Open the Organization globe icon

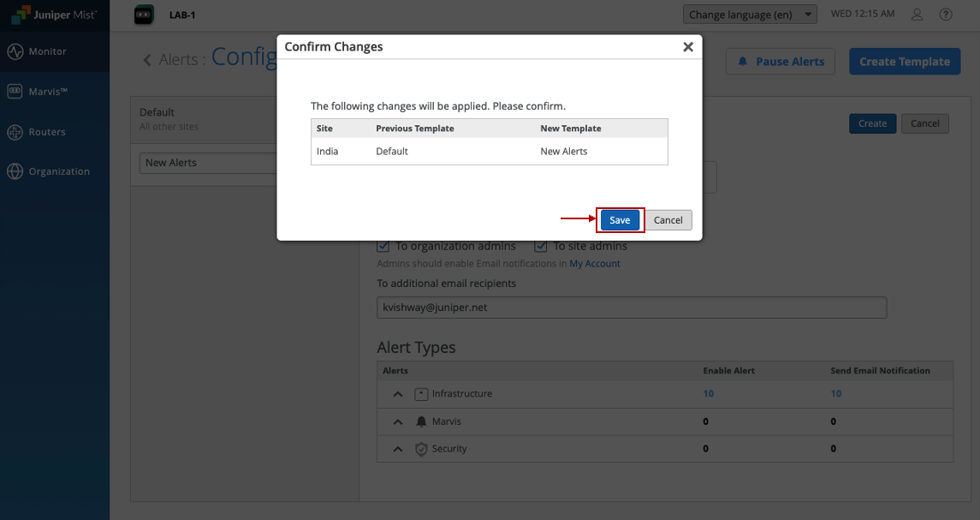15,171
